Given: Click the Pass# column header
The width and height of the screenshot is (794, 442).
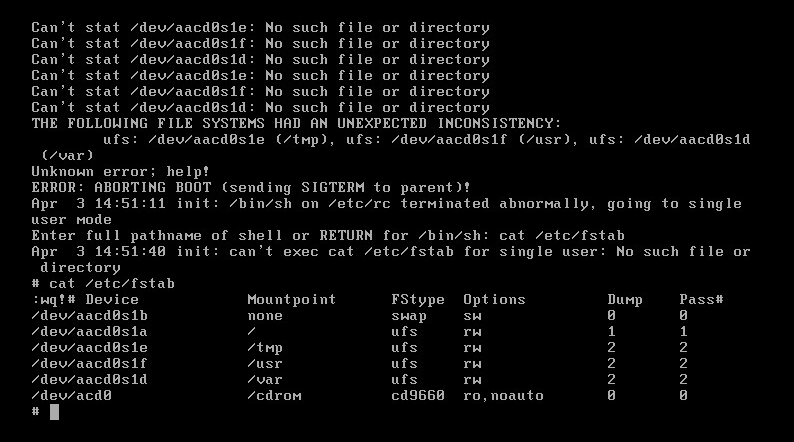Looking at the screenshot, I should point(701,299).
